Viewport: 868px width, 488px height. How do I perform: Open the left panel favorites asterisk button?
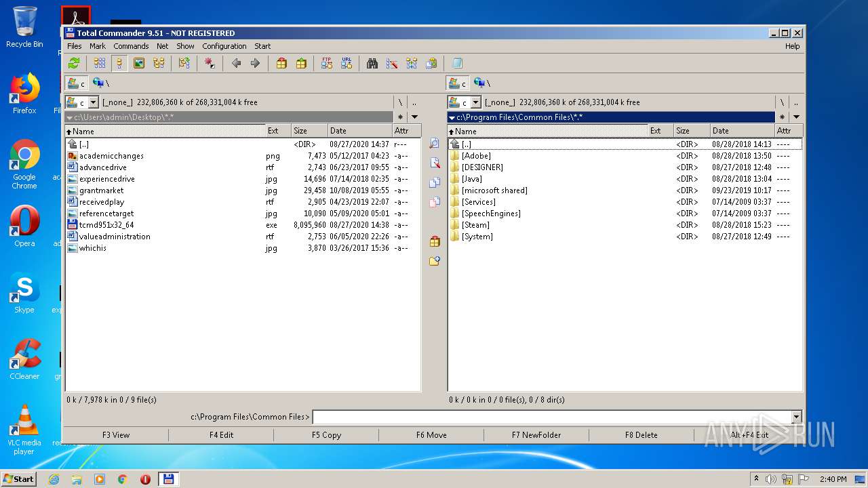401,117
